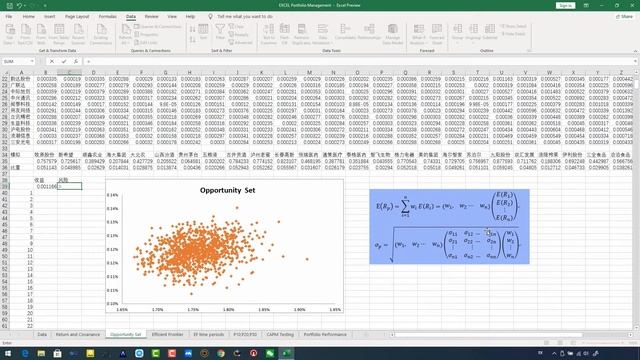Open Data Validation dropdown
The image size is (640, 360).
pyautogui.click(x=322, y=34)
